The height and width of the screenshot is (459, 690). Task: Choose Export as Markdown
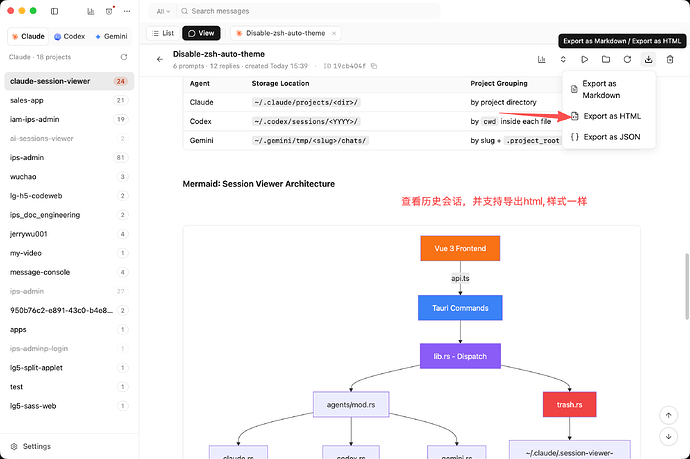(609, 89)
